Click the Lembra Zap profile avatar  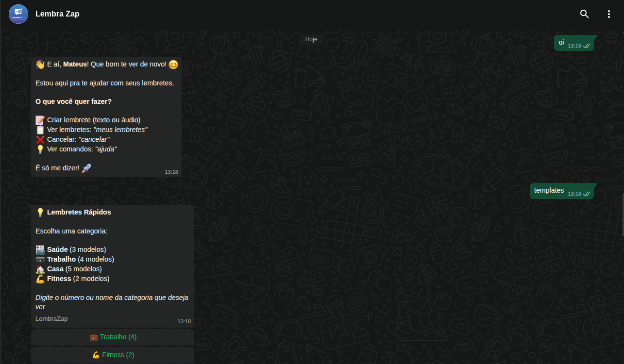(18, 14)
